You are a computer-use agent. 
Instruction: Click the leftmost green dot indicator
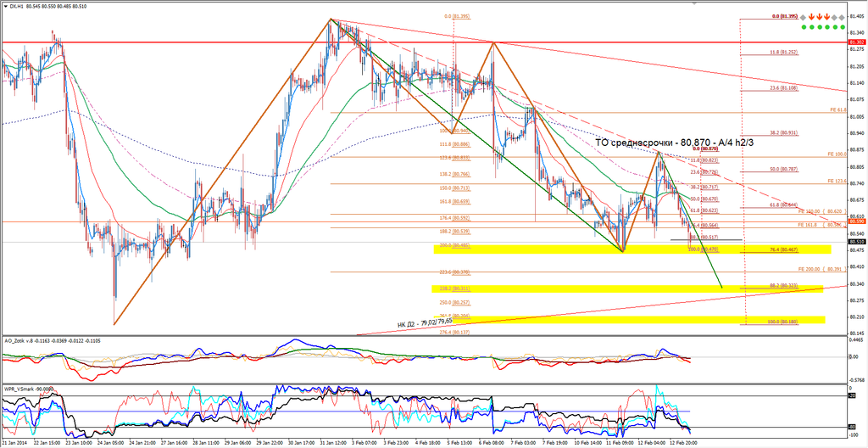pyautogui.click(x=804, y=27)
